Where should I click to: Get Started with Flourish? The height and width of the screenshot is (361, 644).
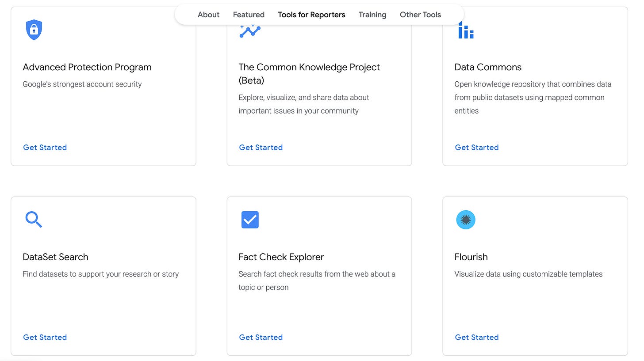[477, 337]
